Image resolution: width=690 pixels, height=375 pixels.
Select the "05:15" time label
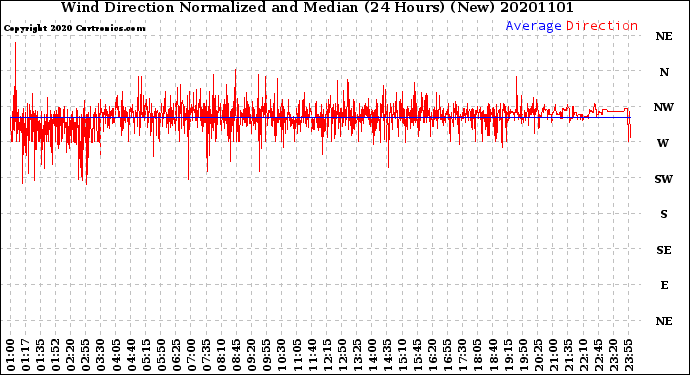tap(146, 355)
